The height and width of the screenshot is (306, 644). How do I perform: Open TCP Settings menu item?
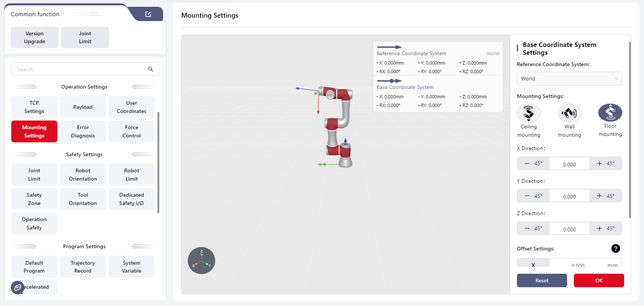tap(34, 107)
